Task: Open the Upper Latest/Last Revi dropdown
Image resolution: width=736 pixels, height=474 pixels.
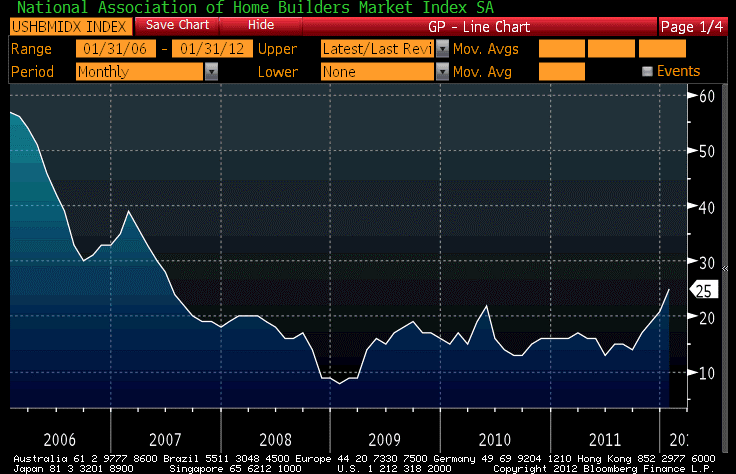Action: (x=377, y=49)
